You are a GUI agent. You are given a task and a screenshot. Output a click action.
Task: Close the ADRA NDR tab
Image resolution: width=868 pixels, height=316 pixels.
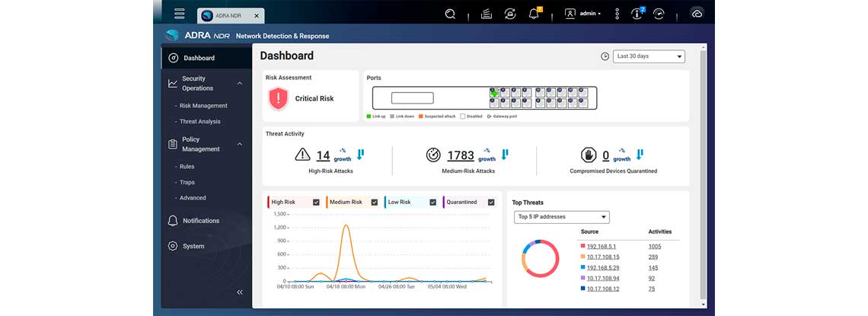click(x=257, y=14)
